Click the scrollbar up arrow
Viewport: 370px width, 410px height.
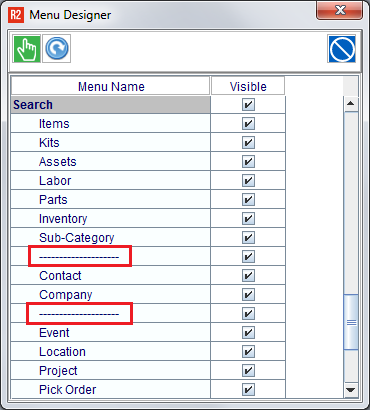pos(350,103)
